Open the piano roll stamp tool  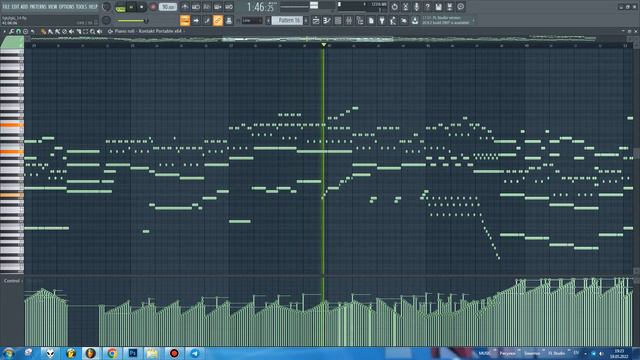[25, 31]
